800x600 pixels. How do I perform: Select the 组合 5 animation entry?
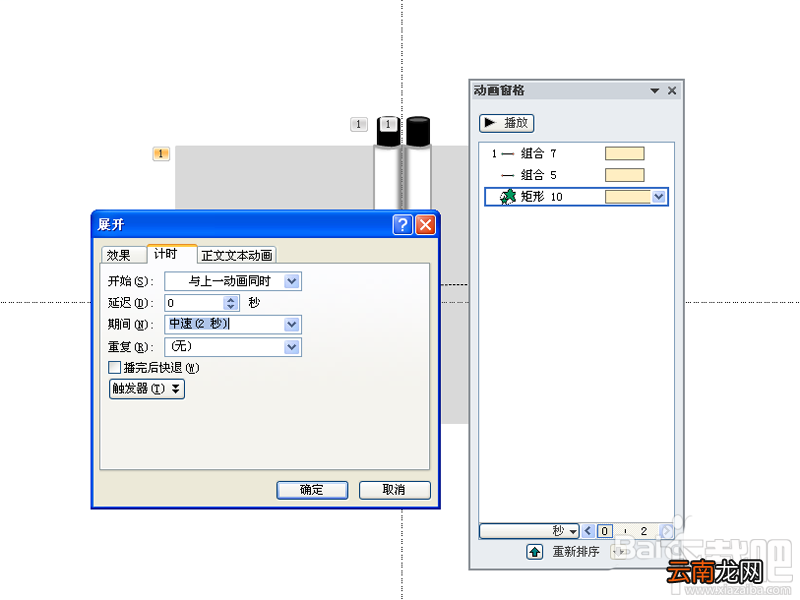(x=577, y=175)
